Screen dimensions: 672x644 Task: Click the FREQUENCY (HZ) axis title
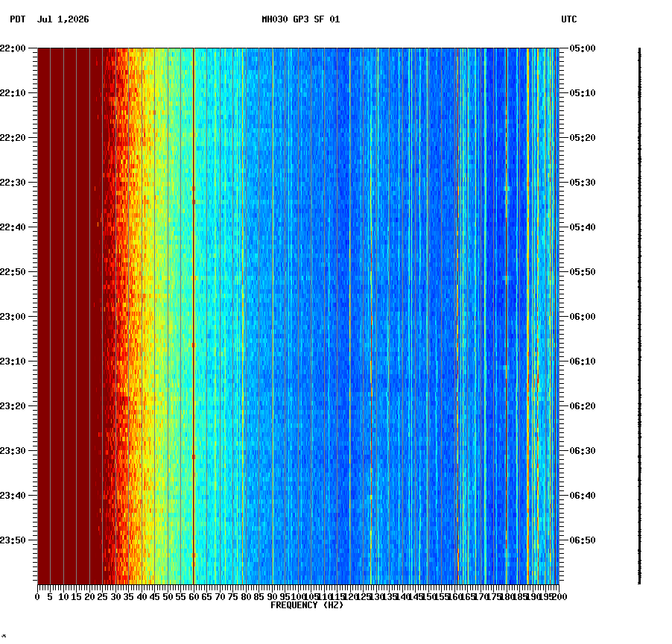(307, 605)
